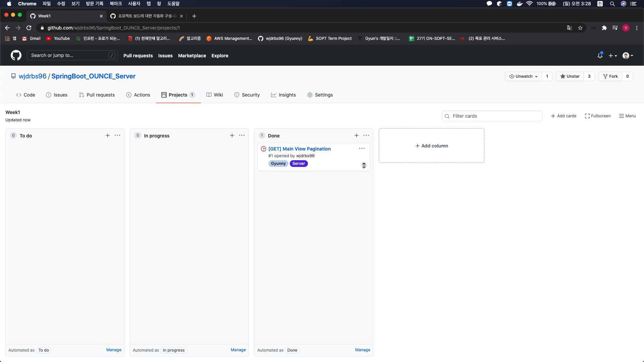Open Done column options menu
This screenshot has height=362, width=644.
click(366, 135)
